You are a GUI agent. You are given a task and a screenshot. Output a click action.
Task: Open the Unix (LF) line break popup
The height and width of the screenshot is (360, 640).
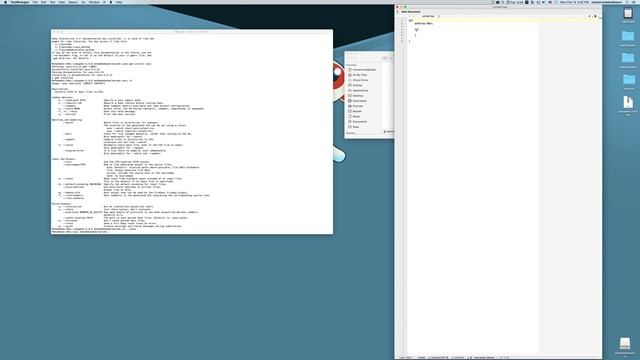tap(458, 358)
